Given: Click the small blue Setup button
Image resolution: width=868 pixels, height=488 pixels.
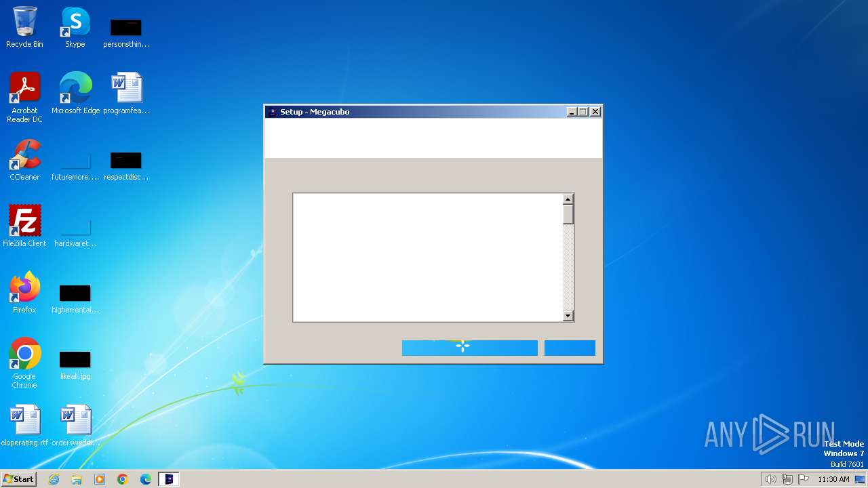Looking at the screenshot, I should tap(570, 348).
